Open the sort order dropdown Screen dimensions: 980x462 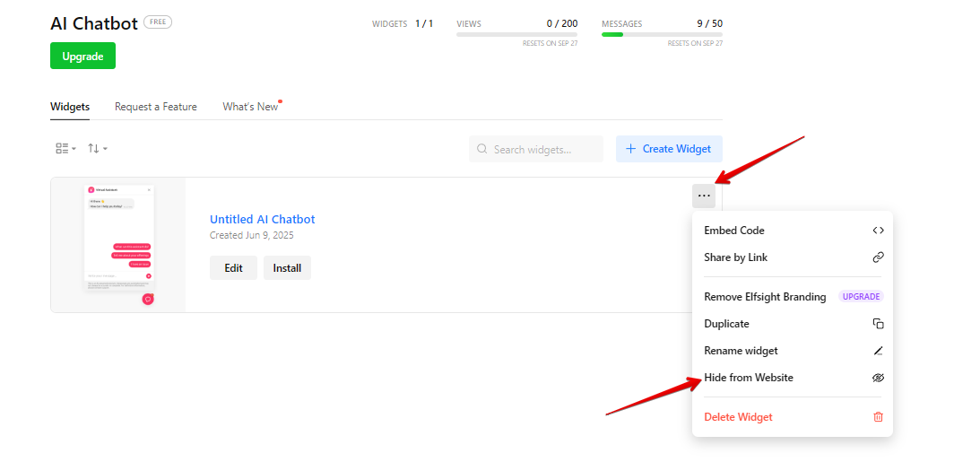pyautogui.click(x=98, y=148)
